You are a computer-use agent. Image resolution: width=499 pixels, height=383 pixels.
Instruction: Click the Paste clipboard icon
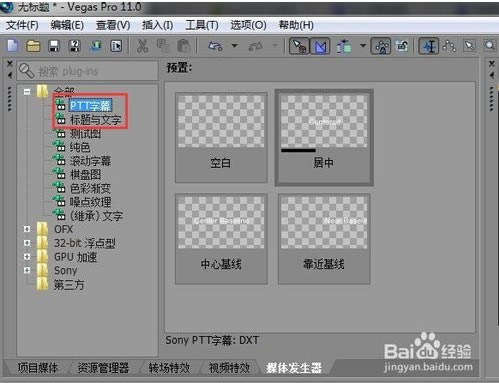[x=184, y=46]
